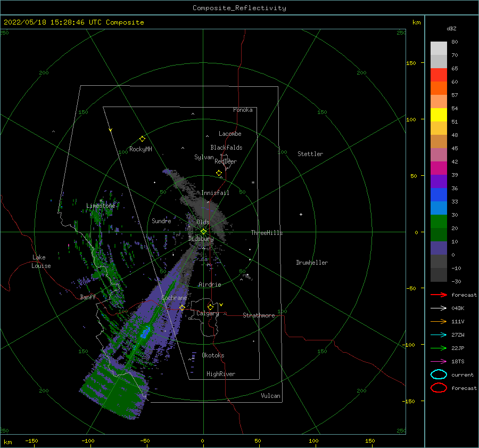
Task: Click the Airdrie label
Action: (x=210, y=284)
